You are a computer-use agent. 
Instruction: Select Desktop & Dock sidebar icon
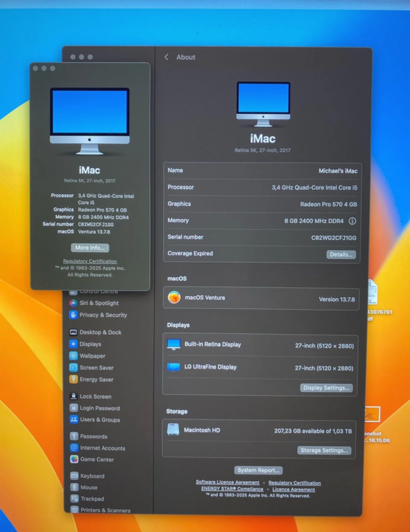coord(73,332)
